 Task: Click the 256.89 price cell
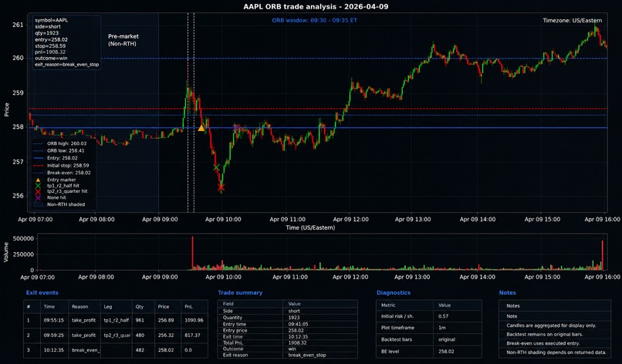point(166,320)
